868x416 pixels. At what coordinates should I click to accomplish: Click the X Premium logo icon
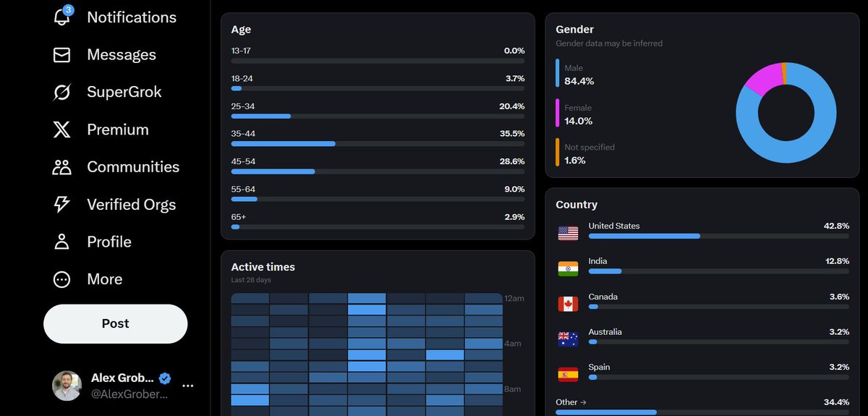coord(62,130)
